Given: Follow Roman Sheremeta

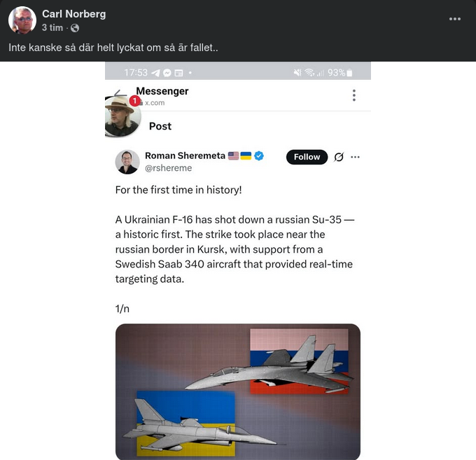Looking at the screenshot, I should click(307, 157).
